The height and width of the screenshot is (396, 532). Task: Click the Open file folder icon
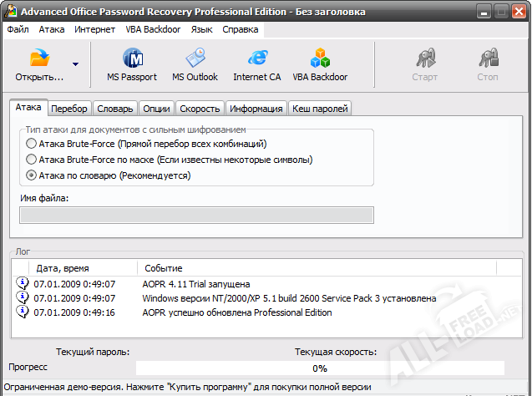(39, 60)
